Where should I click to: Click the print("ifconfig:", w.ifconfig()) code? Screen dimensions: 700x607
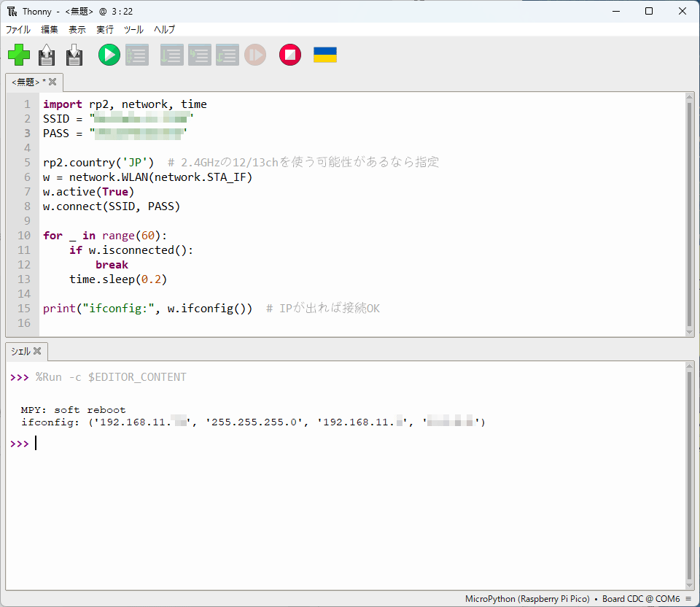click(148, 308)
